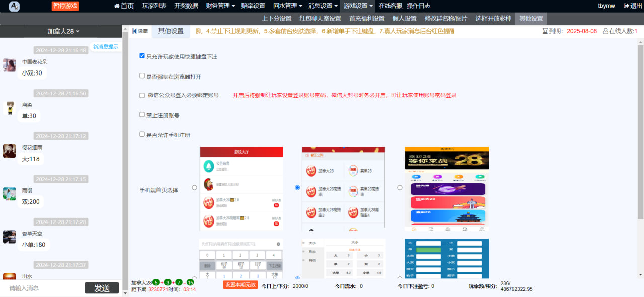Enable the 禁止注册账号 checkbox

[142, 115]
